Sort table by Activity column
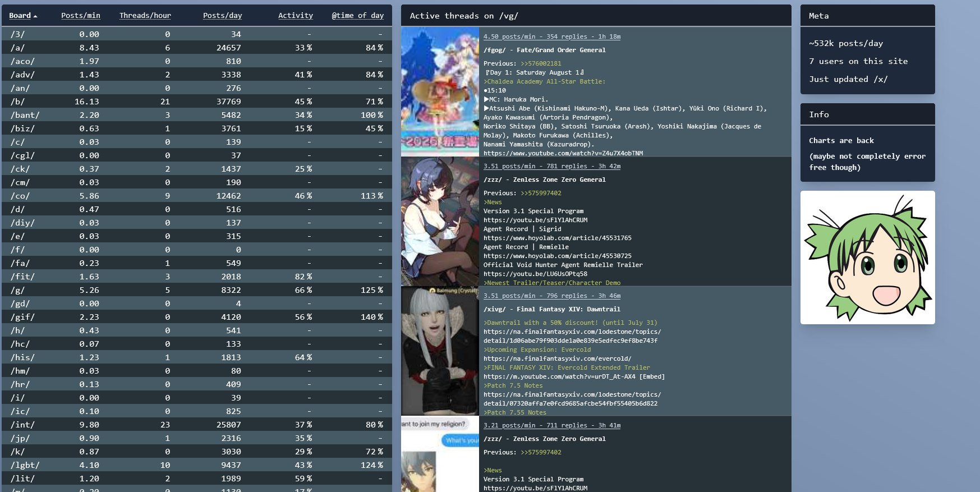 [x=296, y=16]
